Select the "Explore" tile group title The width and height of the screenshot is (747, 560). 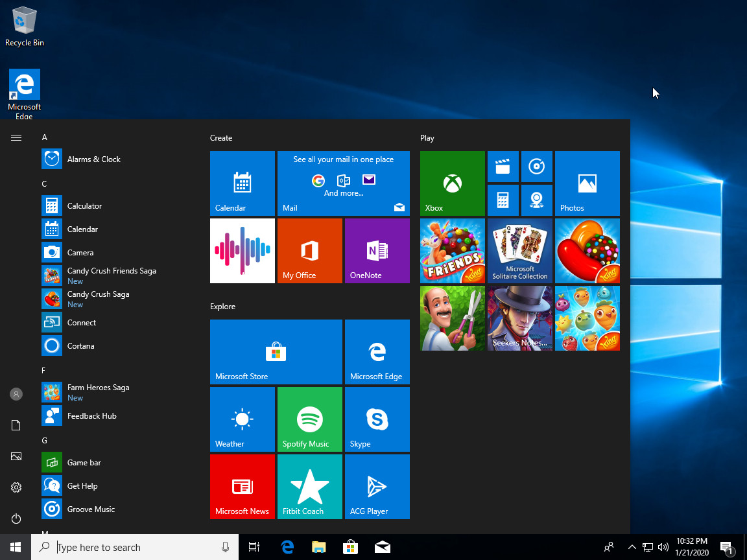pos(222,306)
